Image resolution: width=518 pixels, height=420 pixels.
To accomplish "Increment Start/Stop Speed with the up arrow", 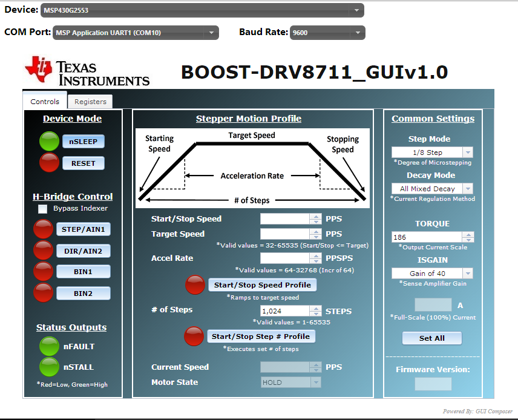I will [316, 216].
